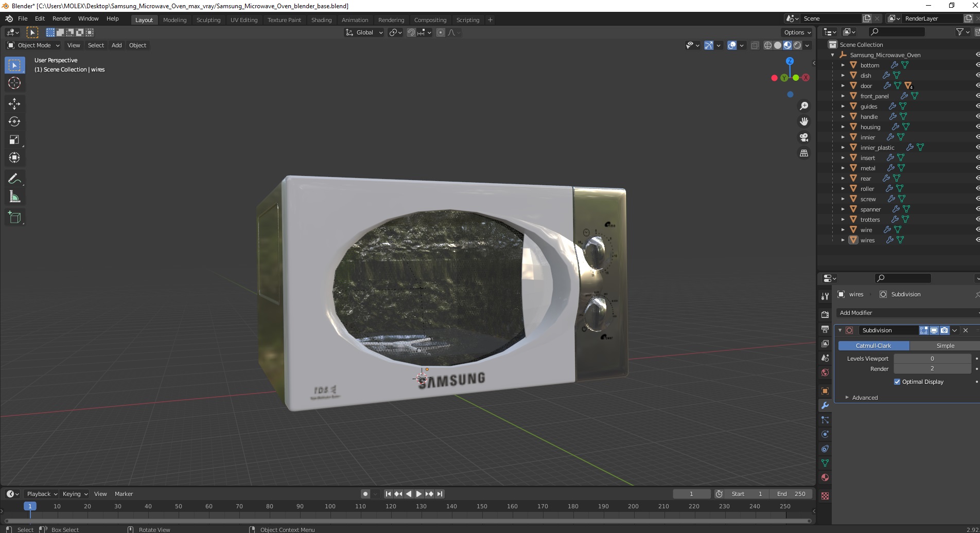Viewport: 980px width, 533px height.
Task: Switch perspective/orthographic grid icon
Action: [803, 153]
